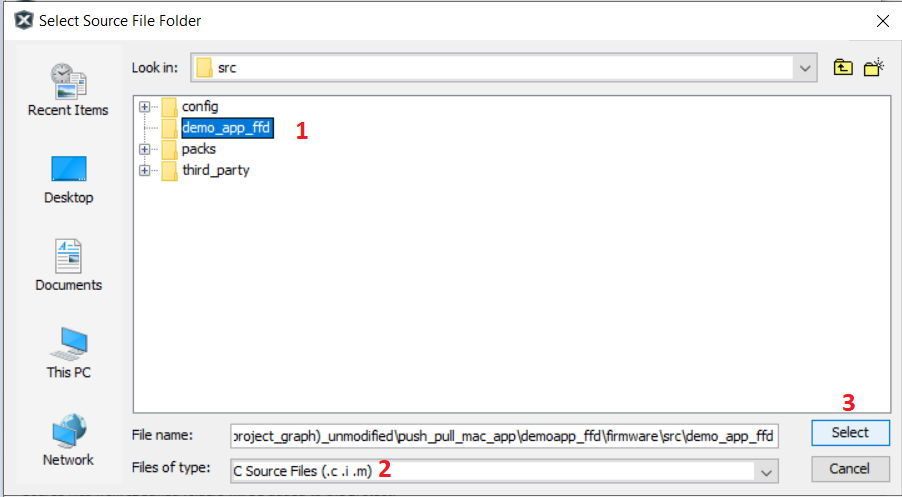
Task: Open the Documents location
Action: point(68,265)
